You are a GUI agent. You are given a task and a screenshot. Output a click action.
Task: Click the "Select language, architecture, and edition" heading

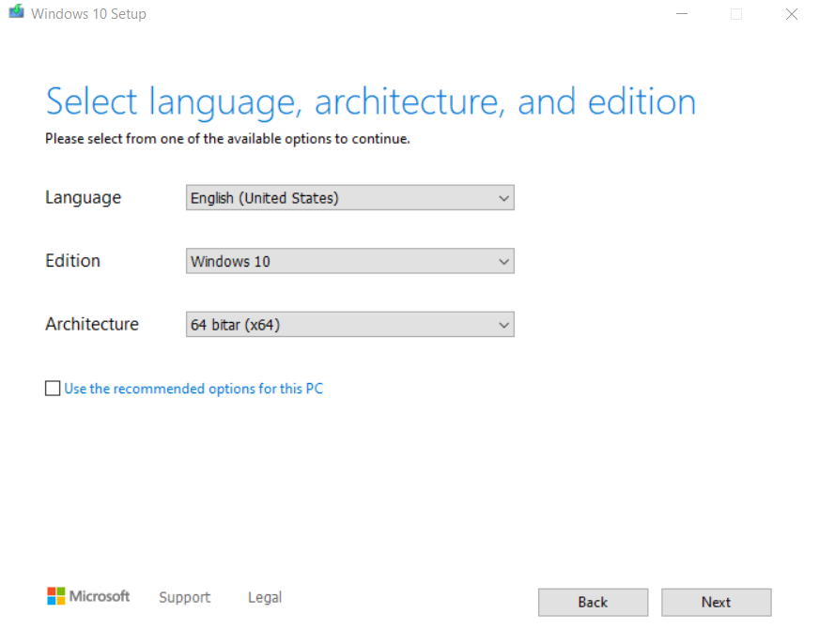click(371, 101)
